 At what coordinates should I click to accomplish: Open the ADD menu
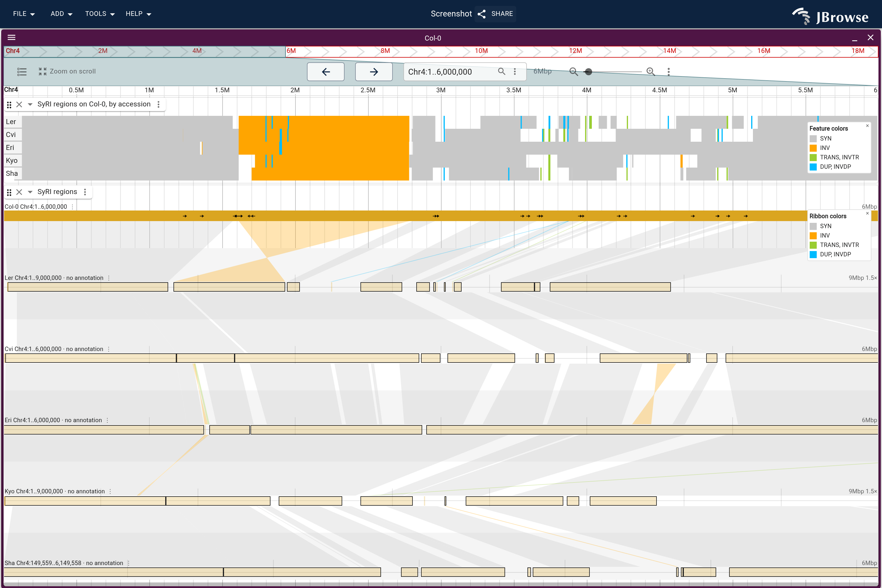pyautogui.click(x=61, y=14)
